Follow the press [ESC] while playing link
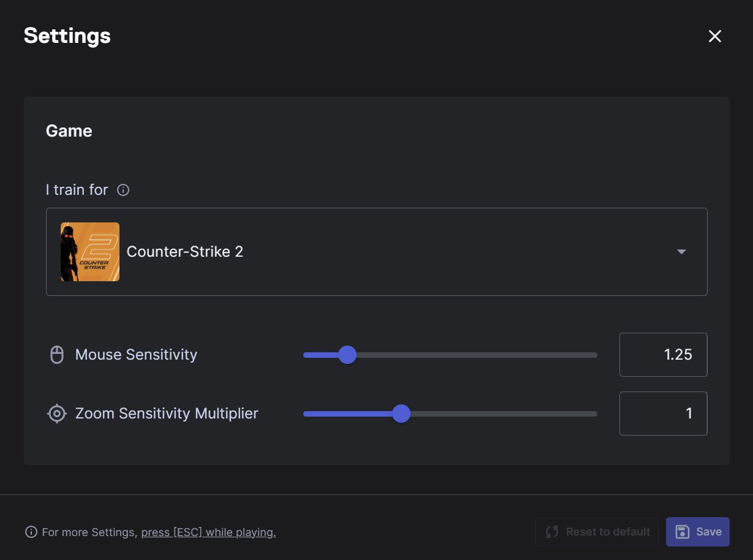 pyautogui.click(x=208, y=532)
